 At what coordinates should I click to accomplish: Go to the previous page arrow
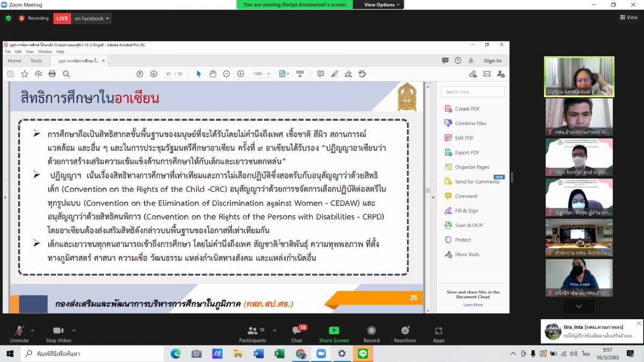[140, 74]
